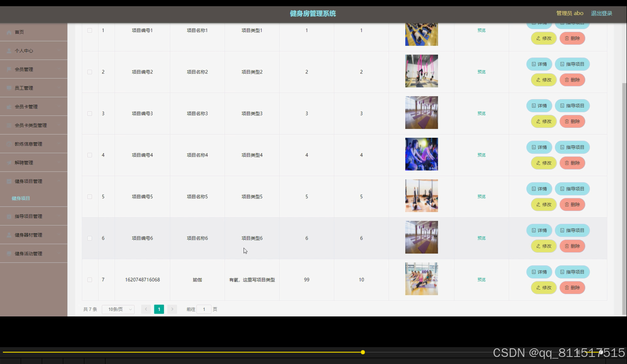Click 指导项目 for 项目编号3
Screen dimensions: 627x364
click(572, 106)
